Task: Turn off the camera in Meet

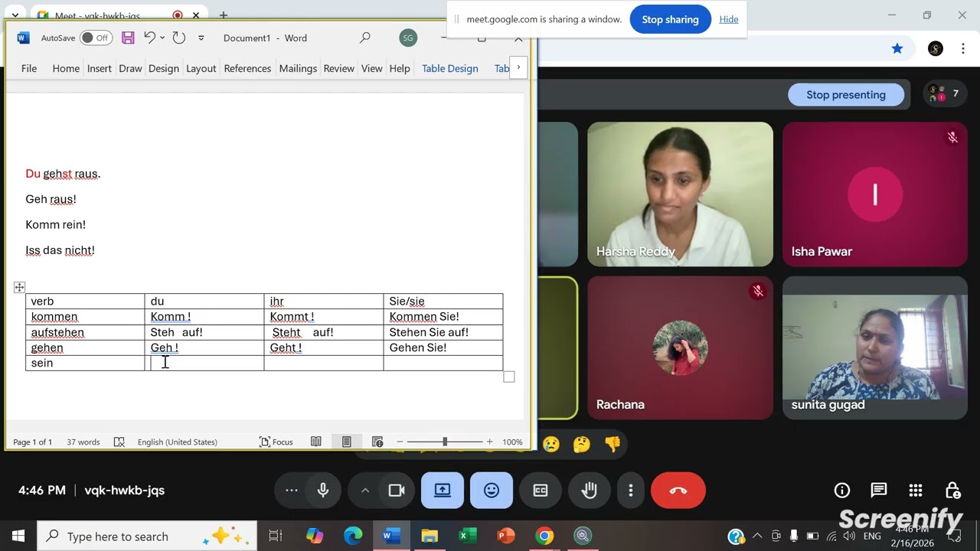Action: coord(397,491)
